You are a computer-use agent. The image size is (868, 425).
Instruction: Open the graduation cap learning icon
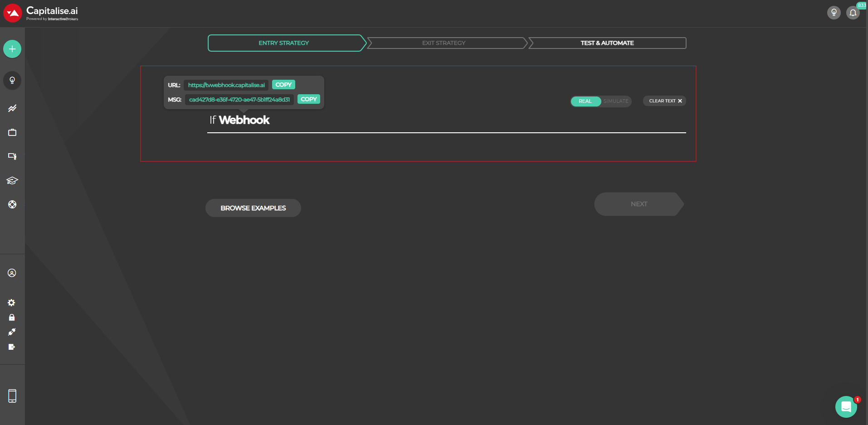coord(12,181)
